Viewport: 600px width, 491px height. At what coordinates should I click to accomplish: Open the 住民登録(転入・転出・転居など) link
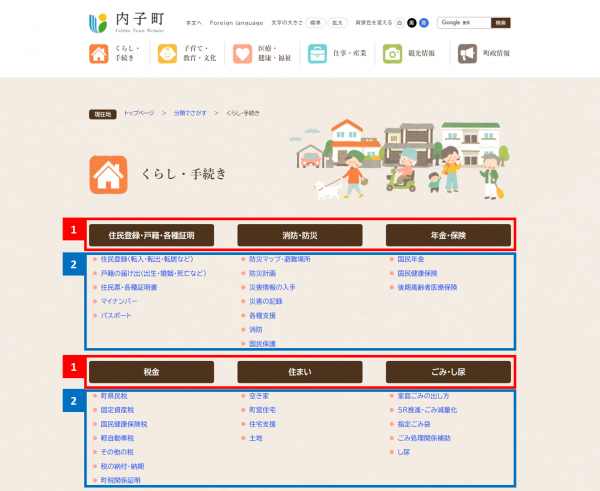(x=147, y=259)
